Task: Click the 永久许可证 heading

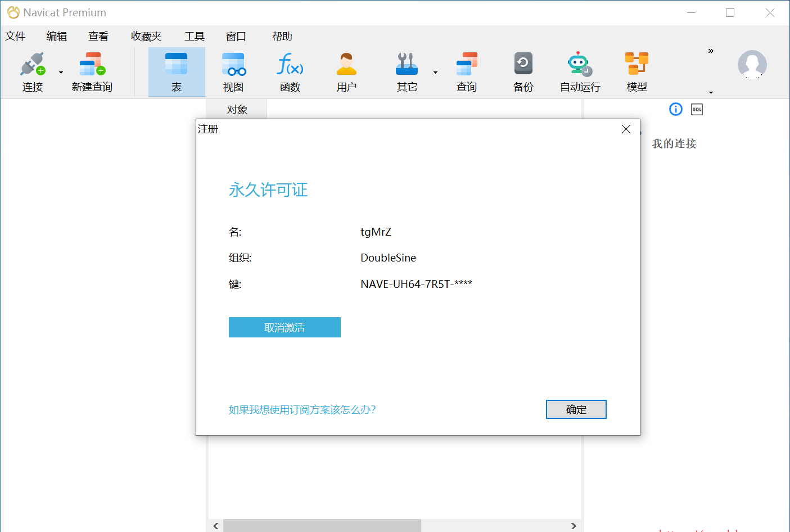Action: point(268,190)
